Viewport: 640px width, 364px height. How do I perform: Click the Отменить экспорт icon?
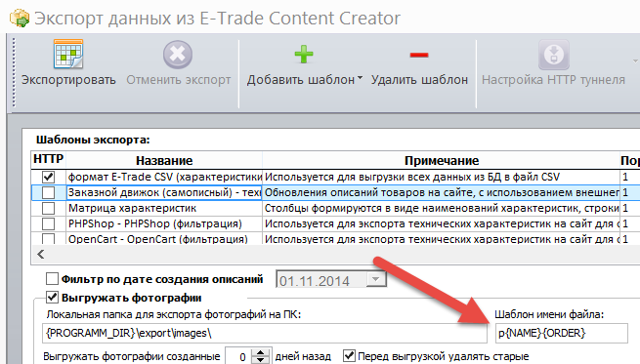178,55
